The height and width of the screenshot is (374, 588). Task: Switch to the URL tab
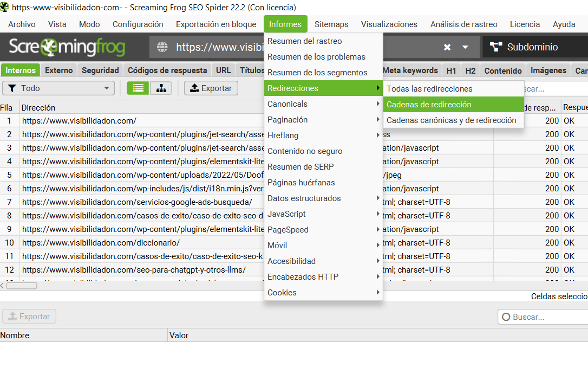point(224,70)
